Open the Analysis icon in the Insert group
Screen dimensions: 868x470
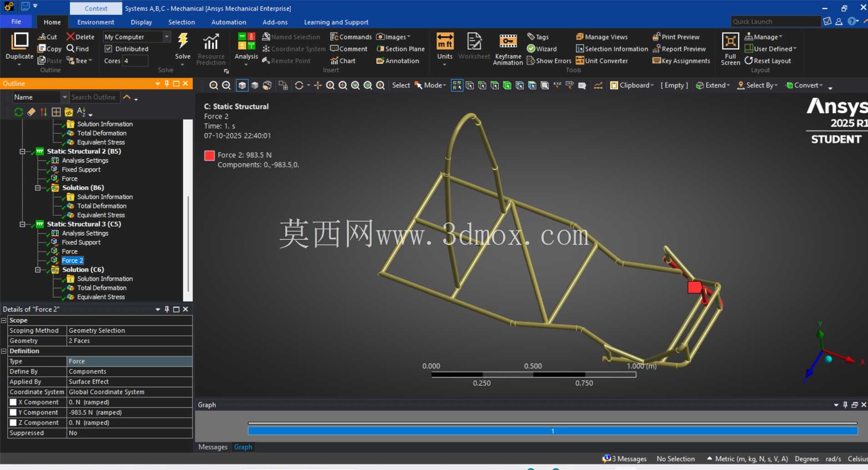pos(246,41)
